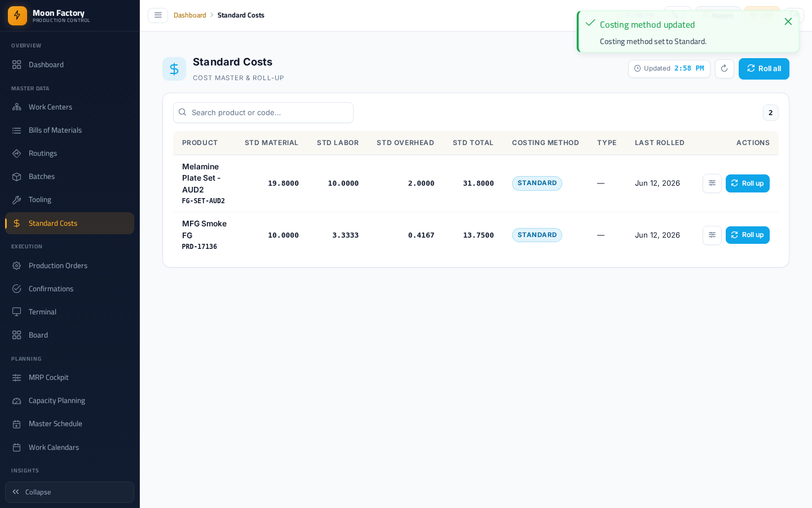Click the refresh icon beside Updated time
Viewport: 812px width, 508px height.
(x=725, y=69)
